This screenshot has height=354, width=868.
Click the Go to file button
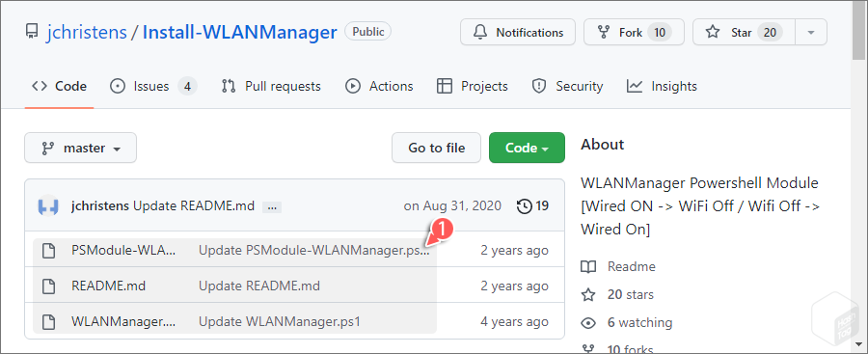coord(436,148)
